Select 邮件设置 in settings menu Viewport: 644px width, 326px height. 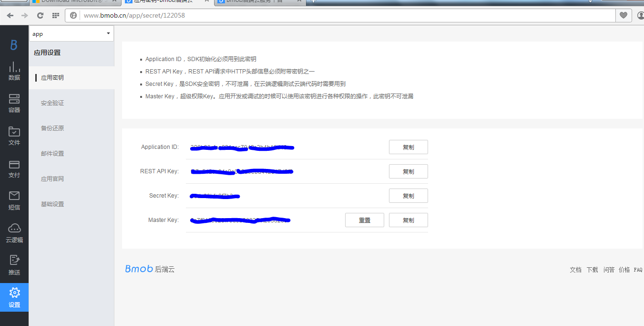point(52,153)
